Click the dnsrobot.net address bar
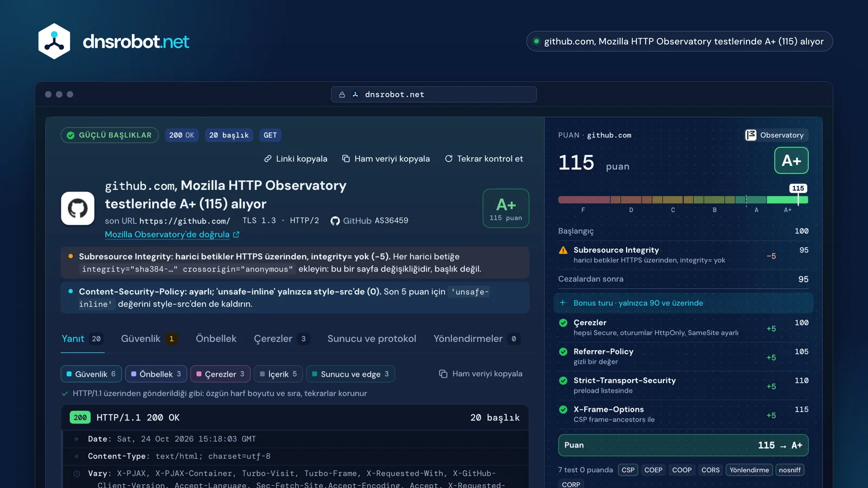The height and width of the screenshot is (488, 868). point(434,94)
